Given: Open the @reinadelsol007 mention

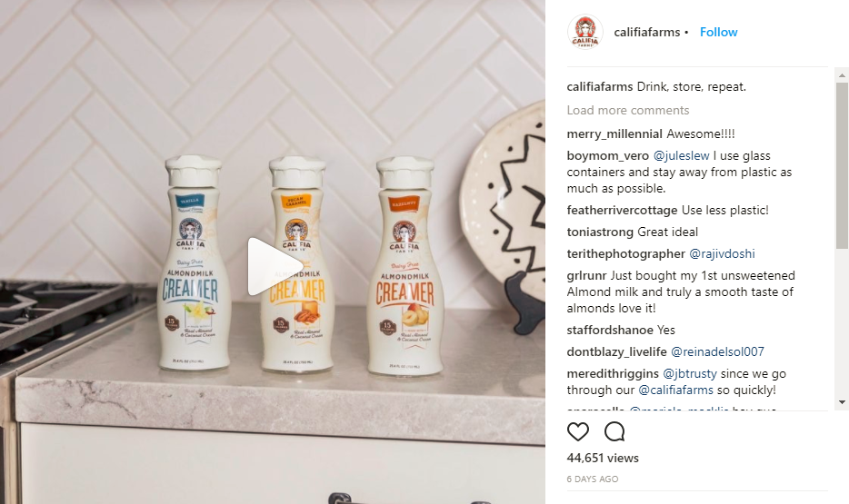Looking at the screenshot, I should (717, 351).
